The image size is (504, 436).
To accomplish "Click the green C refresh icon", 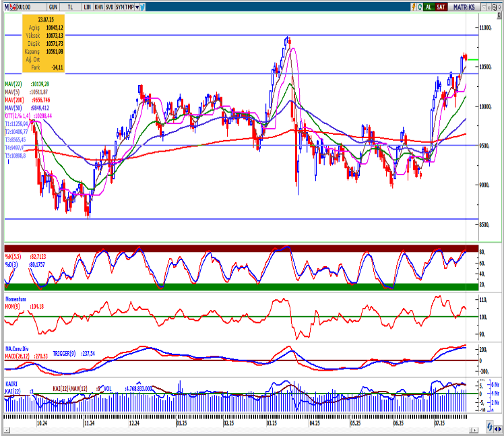I will point(420,7).
